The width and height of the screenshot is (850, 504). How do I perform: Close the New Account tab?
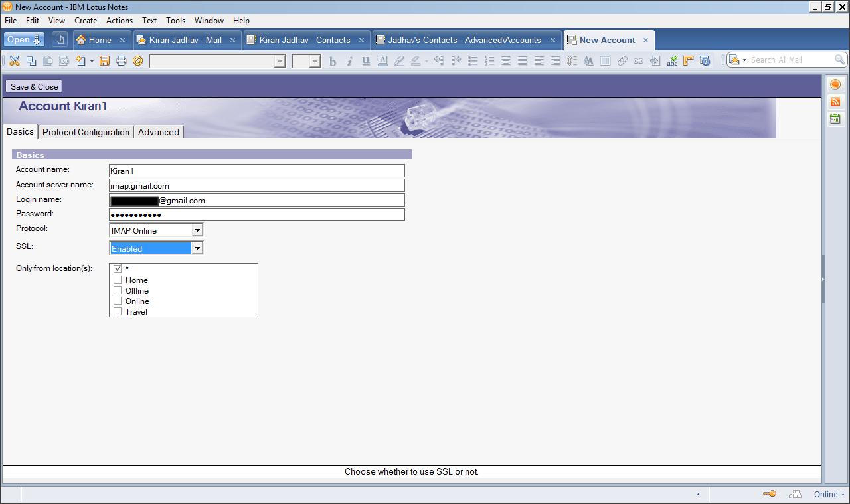pyautogui.click(x=645, y=40)
